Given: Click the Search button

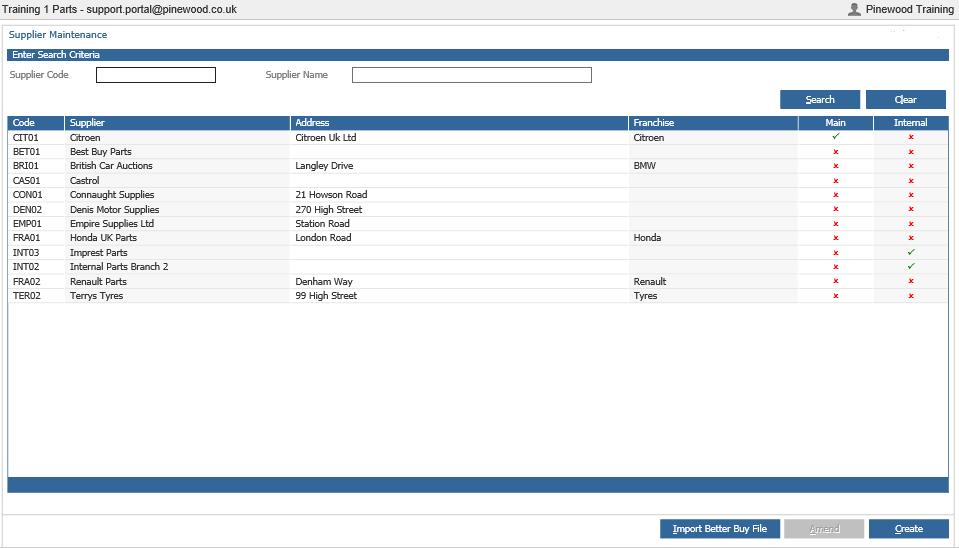Looking at the screenshot, I should pos(820,100).
